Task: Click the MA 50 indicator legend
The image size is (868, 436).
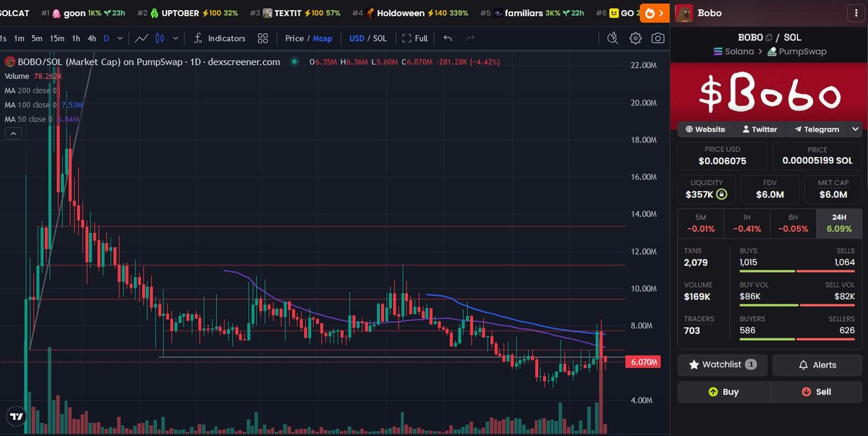Action: (43, 119)
